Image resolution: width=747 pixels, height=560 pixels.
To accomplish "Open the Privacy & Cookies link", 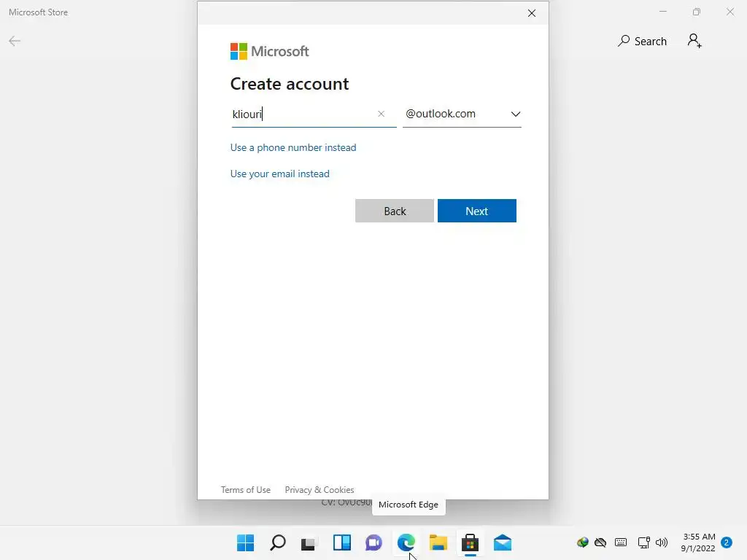I will click(x=320, y=489).
